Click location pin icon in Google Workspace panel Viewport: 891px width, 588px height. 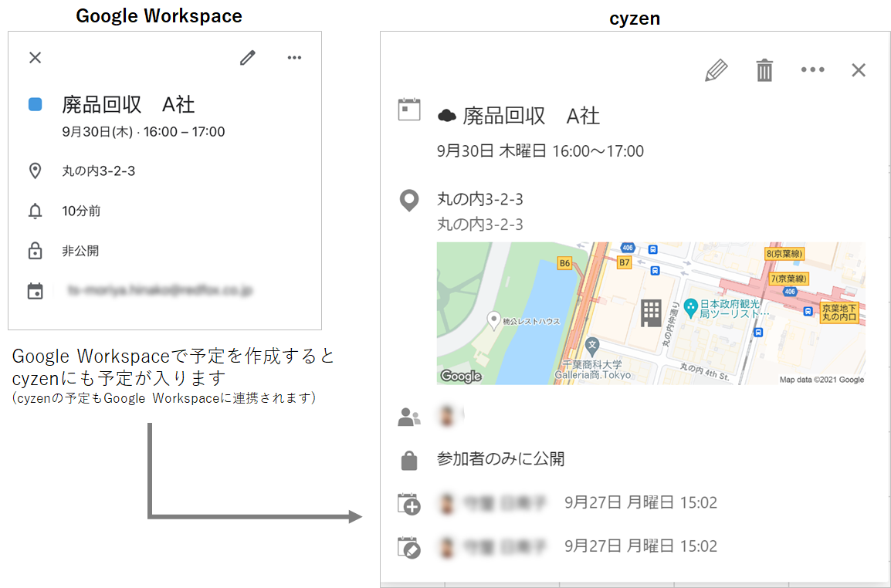36,171
